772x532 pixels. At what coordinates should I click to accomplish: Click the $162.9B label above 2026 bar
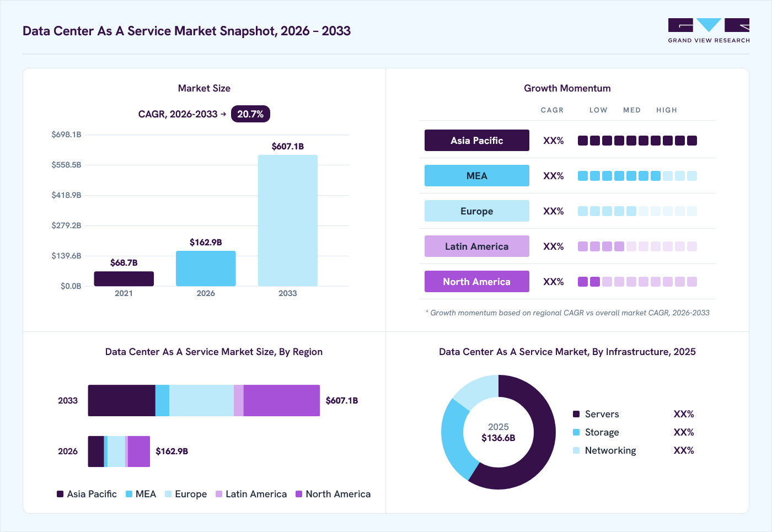206,243
